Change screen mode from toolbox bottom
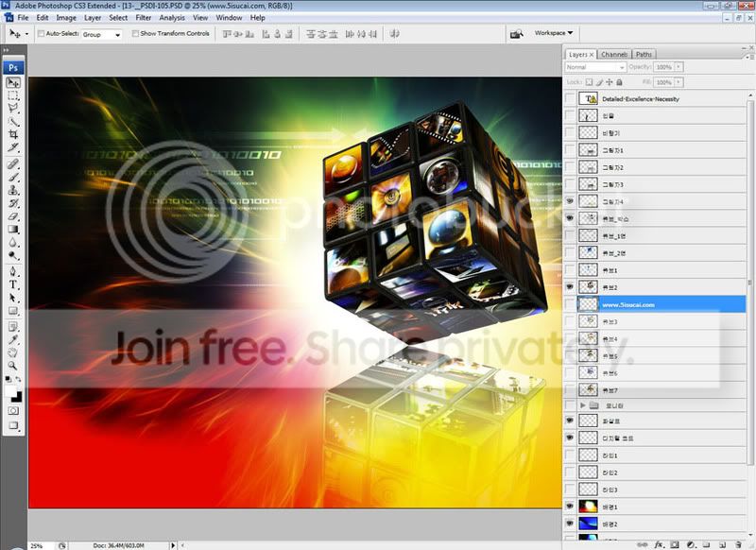This screenshot has height=550, width=756. click(13, 426)
